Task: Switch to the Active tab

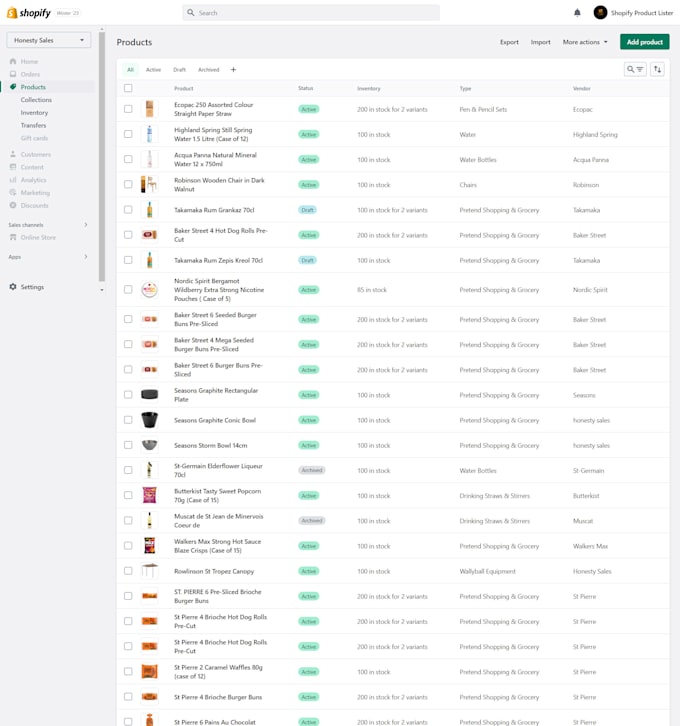Action: pos(153,70)
